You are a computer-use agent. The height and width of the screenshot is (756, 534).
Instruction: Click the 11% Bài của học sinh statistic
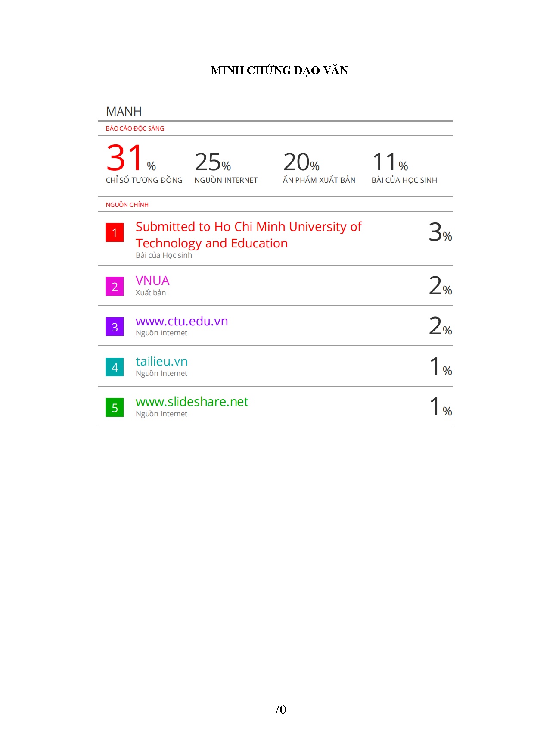(390, 162)
